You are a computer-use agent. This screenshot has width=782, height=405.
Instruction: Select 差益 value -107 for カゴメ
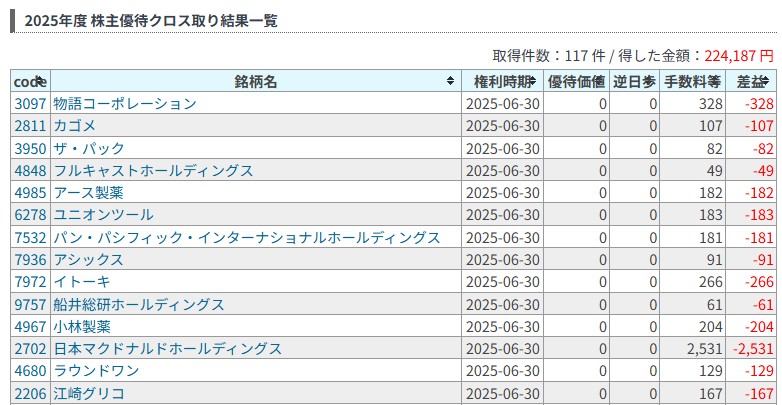point(759,126)
